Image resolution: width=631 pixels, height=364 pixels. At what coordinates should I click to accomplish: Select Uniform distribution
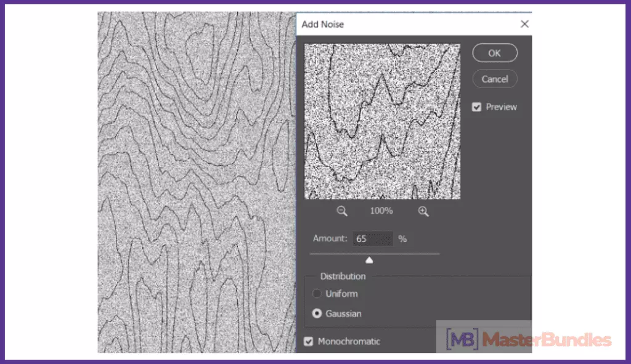point(317,294)
